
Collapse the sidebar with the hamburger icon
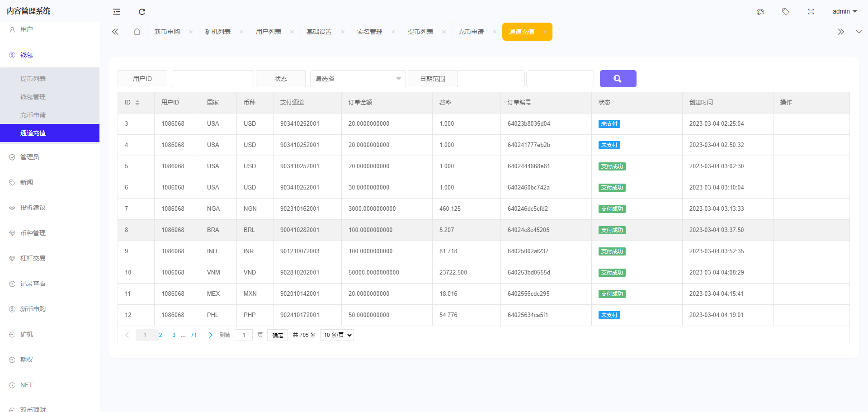pos(116,11)
